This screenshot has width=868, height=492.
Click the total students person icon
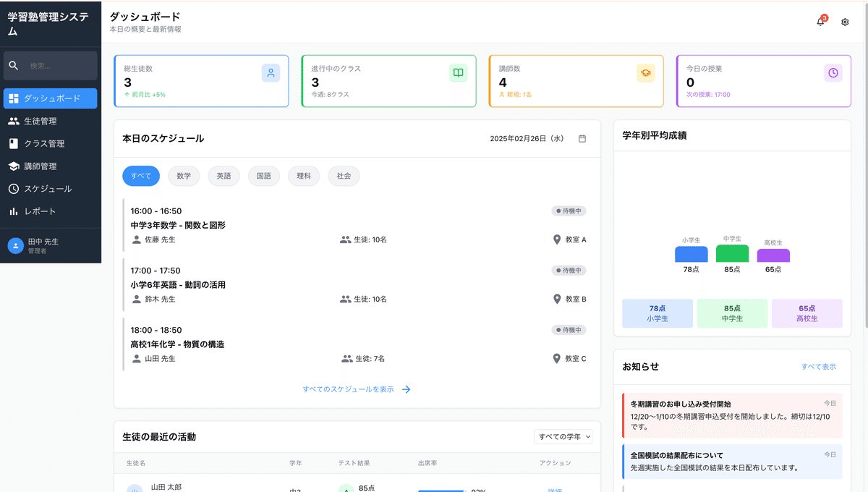pos(271,73)
